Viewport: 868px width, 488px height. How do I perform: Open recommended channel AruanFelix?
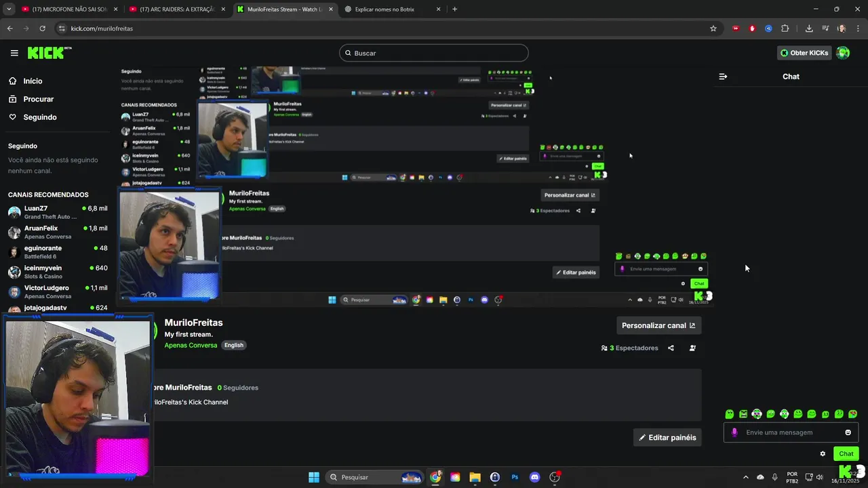click(58, 232)
